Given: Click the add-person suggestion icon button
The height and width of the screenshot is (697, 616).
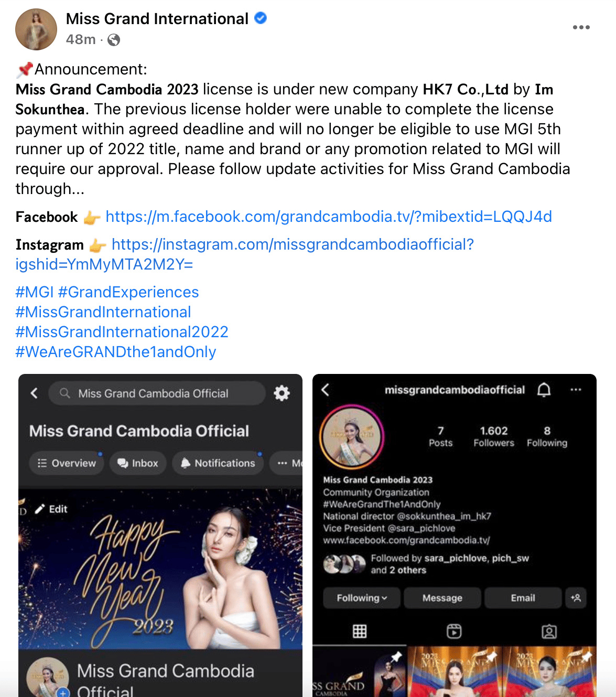Looking at the screenshot, I should coord(576,598).
